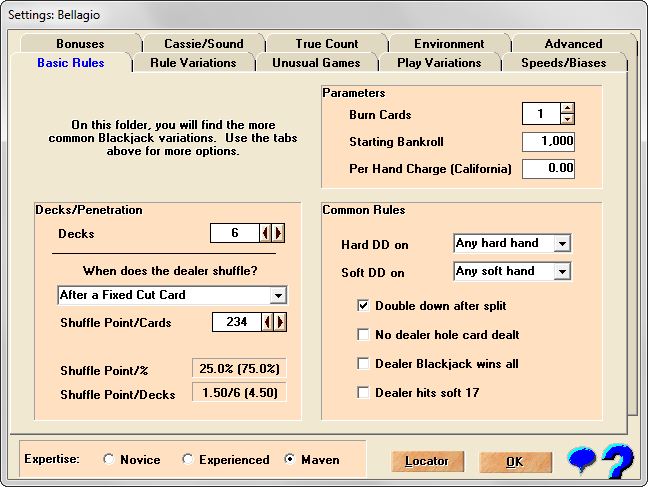The width and height of the screenshot is (648, 487).
Task: Decrease Shuffle Point/Cards with left arrow
Action: pos(267,322)
